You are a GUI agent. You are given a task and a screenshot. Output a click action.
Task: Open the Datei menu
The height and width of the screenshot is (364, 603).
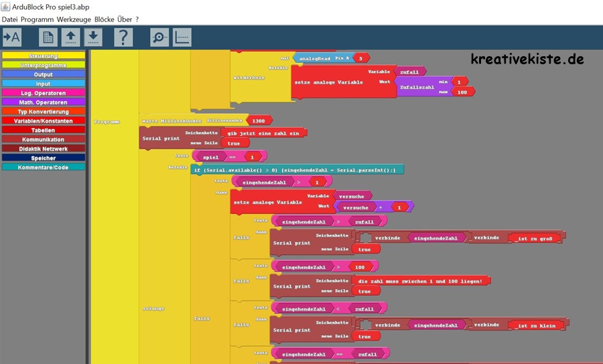tap(9, 19)
